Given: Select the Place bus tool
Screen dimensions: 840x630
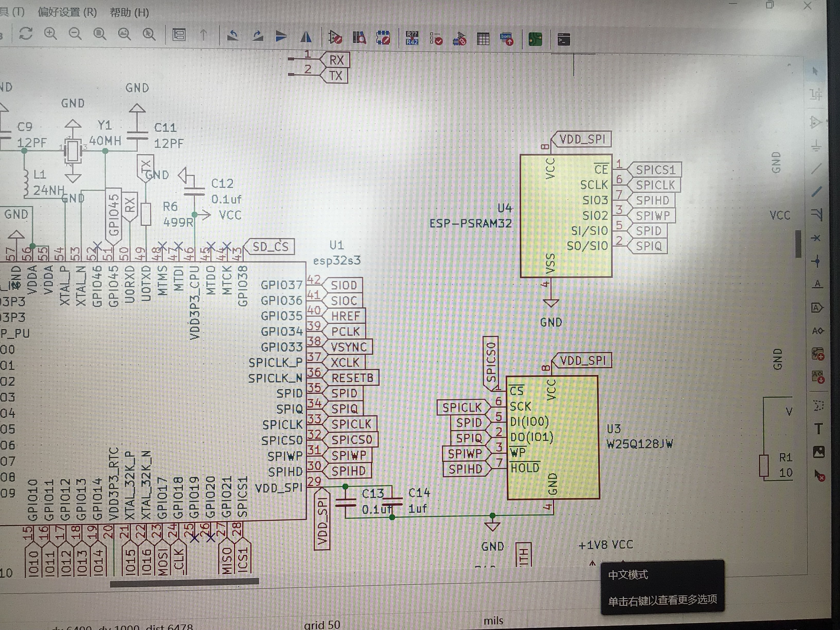Looking at the screenshot, I should tap(817, 192).
